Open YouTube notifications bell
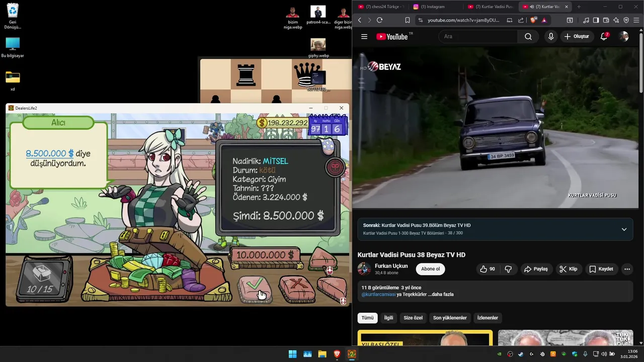Image resolution: width=644 pixels, height=362 pixels. (604, 37)
